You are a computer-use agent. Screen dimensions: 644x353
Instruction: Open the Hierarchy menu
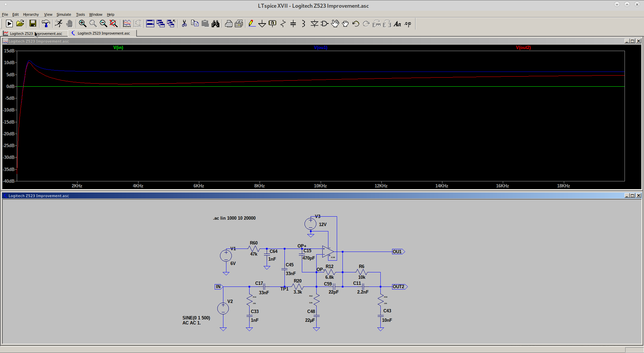[31, 14]
